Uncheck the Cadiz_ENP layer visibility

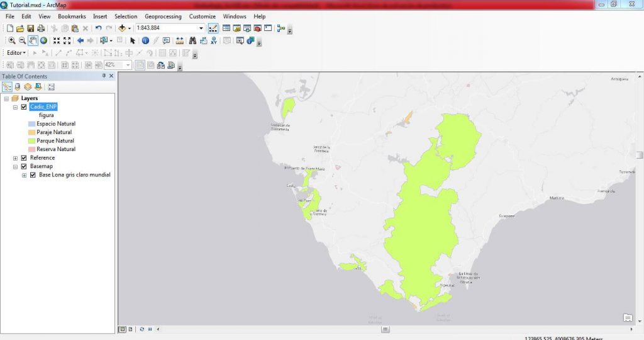[24, 107]
